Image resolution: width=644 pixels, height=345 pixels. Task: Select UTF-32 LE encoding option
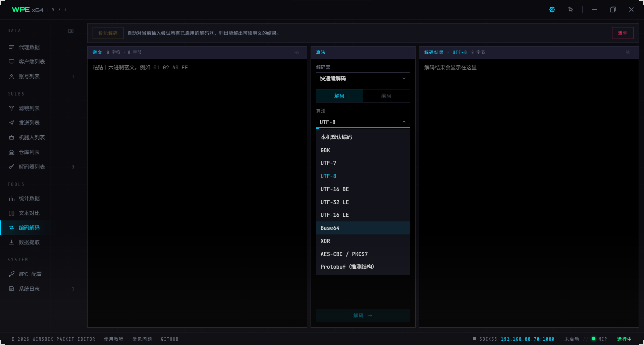[363, 202]
